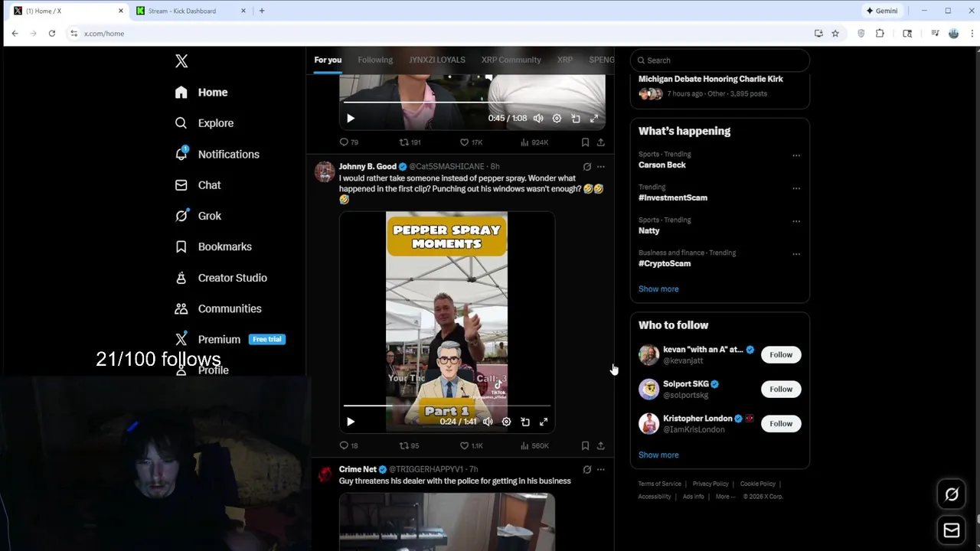The image size is (980, 551).
Task: Show more under Who to follow
Action: pos(658,455)
